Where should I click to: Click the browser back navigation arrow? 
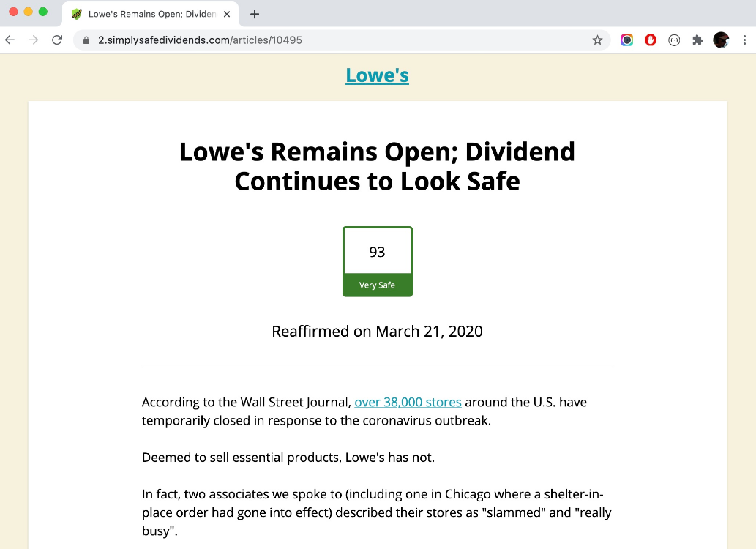click(10, 40)
